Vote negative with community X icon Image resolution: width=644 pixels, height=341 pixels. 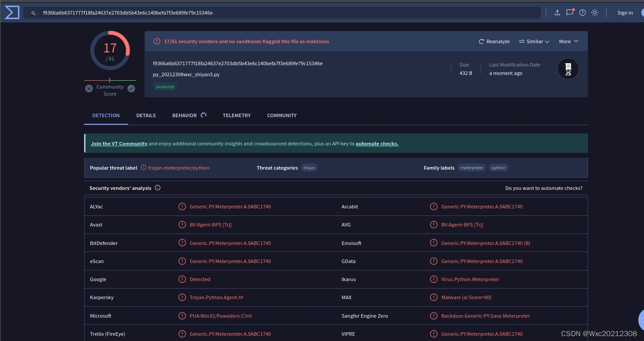[x=89, y=89]
